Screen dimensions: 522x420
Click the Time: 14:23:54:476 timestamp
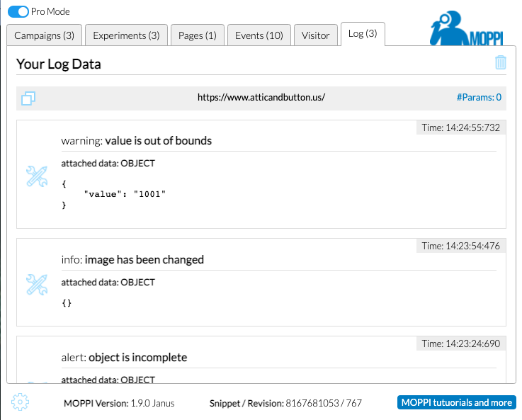click(x=461, y=246)
